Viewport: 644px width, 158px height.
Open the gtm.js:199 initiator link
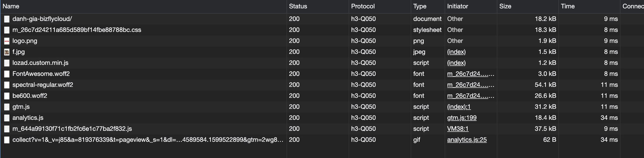click(462, 118)
